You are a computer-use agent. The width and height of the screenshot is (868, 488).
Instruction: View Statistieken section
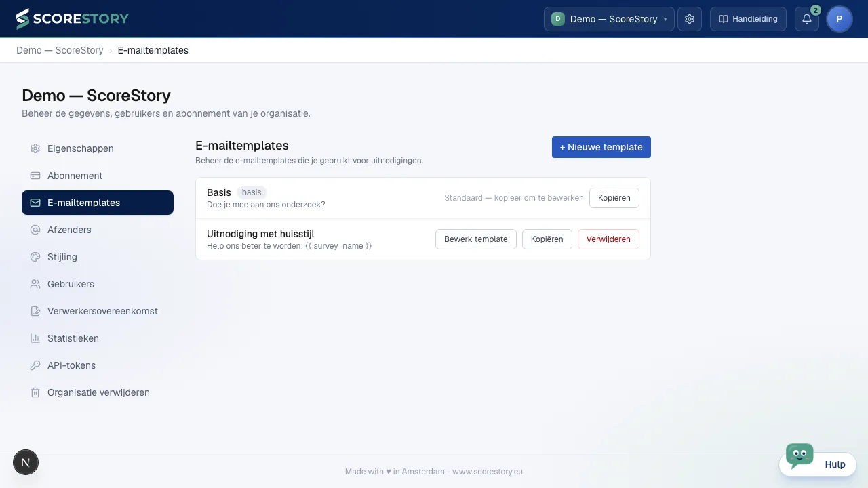(98, 338)
